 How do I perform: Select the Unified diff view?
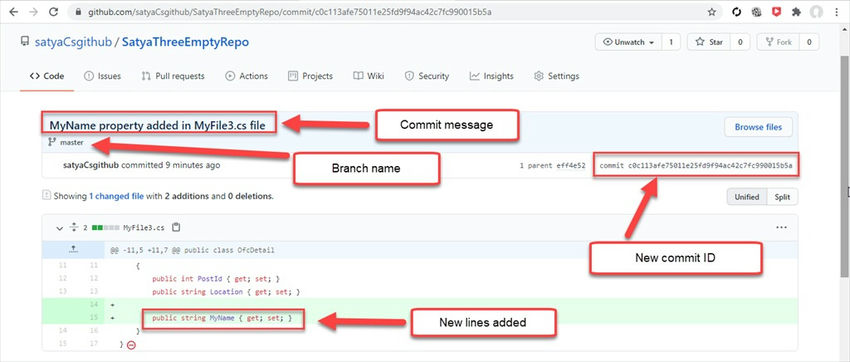pyautogui.click(x=746, y=197)
